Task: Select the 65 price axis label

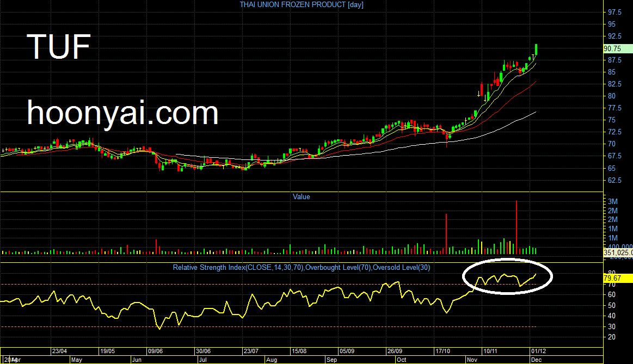Action: point(612,168)
